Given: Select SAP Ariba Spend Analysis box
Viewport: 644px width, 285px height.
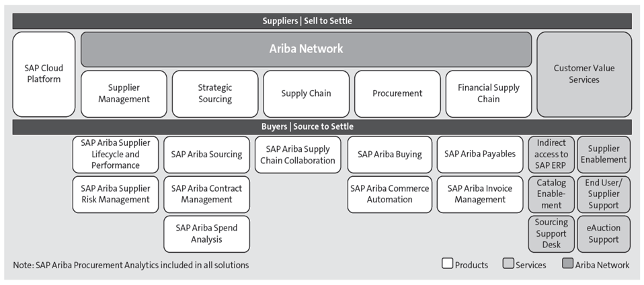Looking at the screenshot, I should coord(206,233).
